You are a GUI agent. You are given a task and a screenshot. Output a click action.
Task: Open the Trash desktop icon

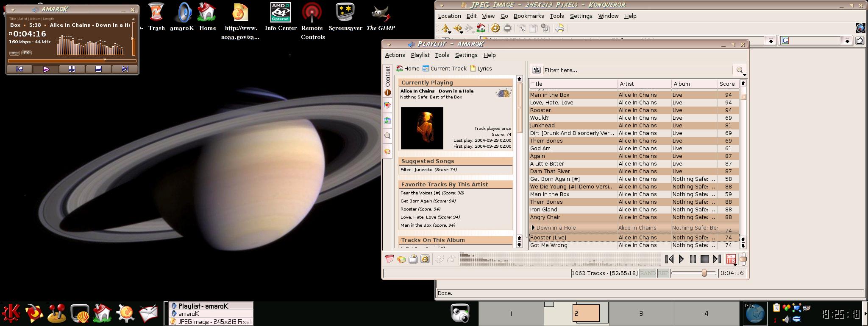(156, 17)
